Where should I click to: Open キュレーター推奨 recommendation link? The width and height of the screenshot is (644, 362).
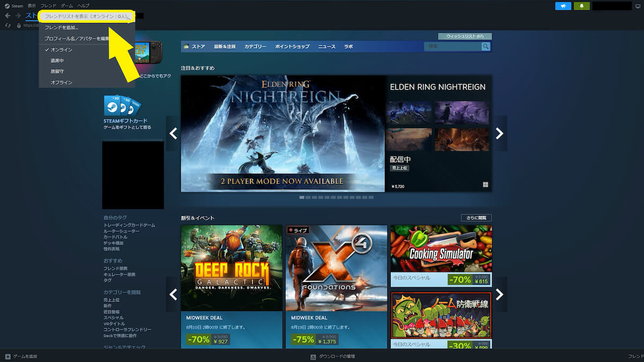click(x=119, y=274)
